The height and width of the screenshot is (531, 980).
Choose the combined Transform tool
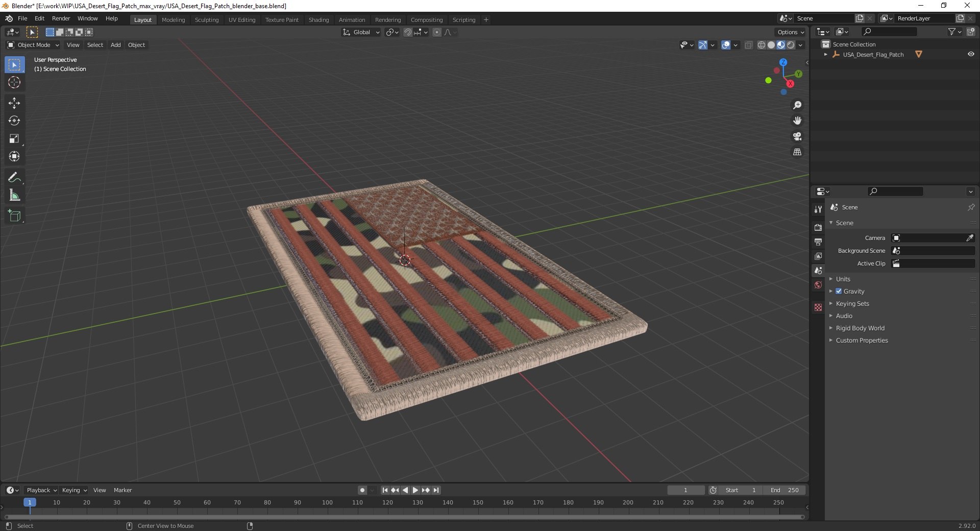[14, 157]
